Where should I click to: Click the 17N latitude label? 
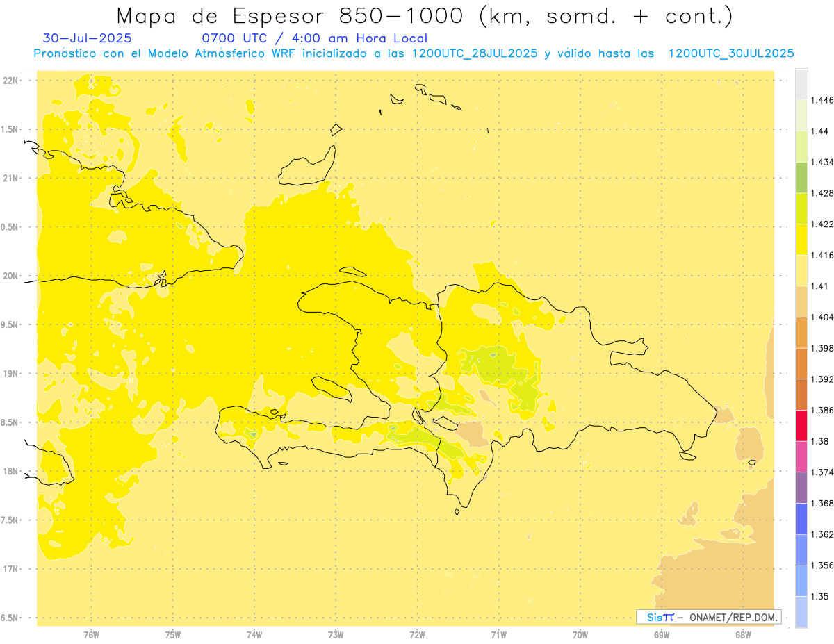coord(10,569)
